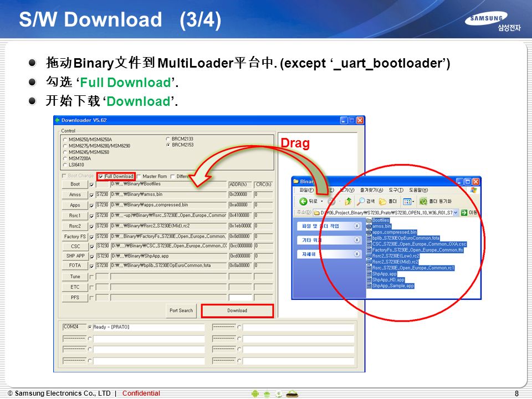The width and height of the screenshot is (532, 399).
Task: Select the MSM6250/MSM6250A radio button
Action: click(x=65, y=140)
